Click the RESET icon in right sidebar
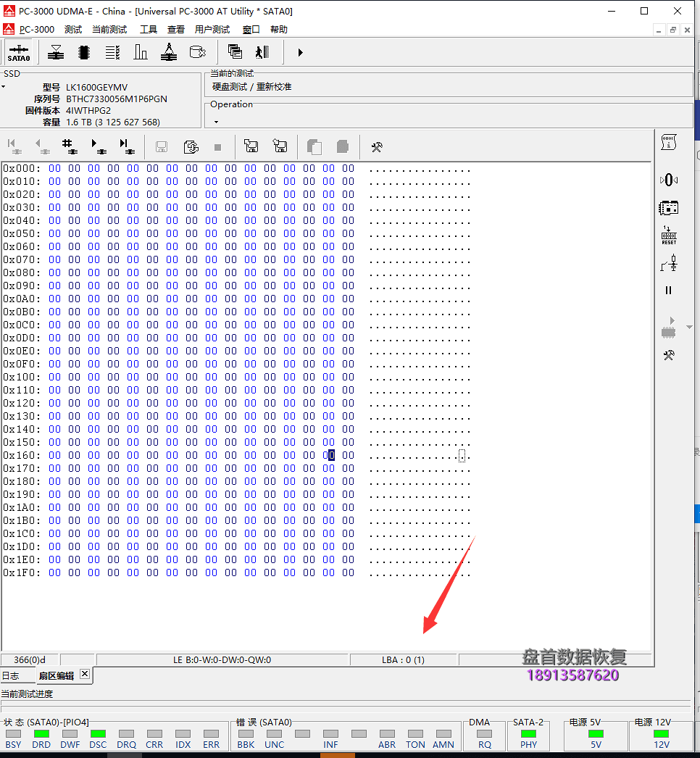Image resolution: width=700 pixels, height=758 pixels. point(669,236)
